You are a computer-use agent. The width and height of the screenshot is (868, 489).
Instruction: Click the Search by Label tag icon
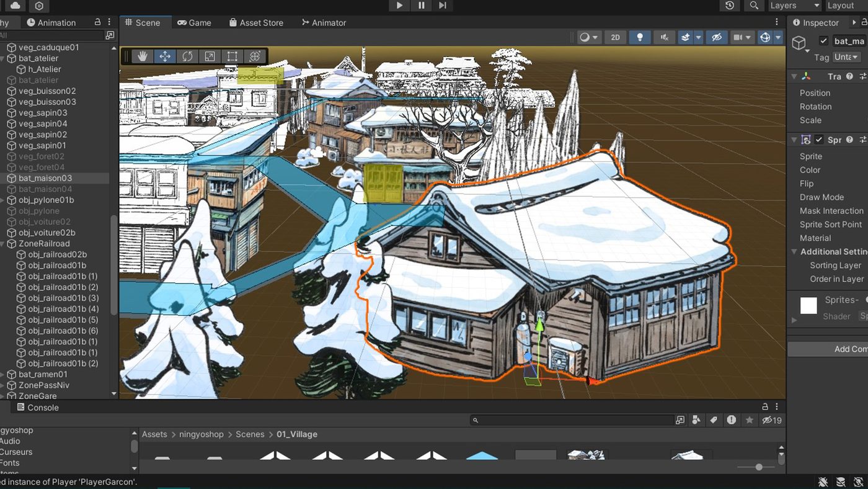pos(714,420)
